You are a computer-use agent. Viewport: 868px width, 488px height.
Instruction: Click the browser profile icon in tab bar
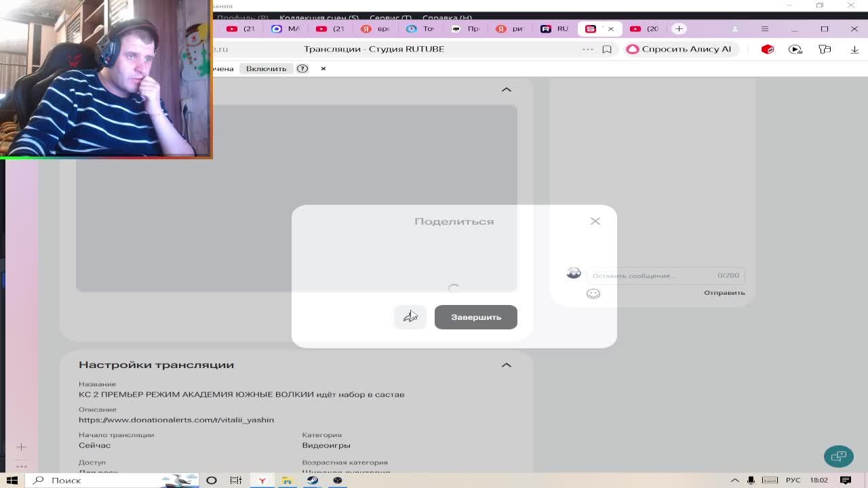point(735,28)
